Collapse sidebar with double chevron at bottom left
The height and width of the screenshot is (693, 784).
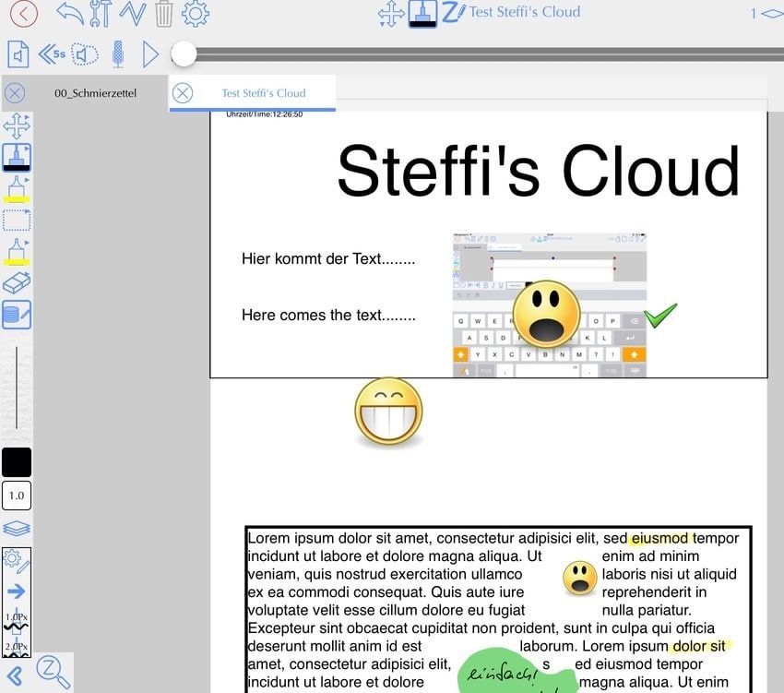point(15,675)
